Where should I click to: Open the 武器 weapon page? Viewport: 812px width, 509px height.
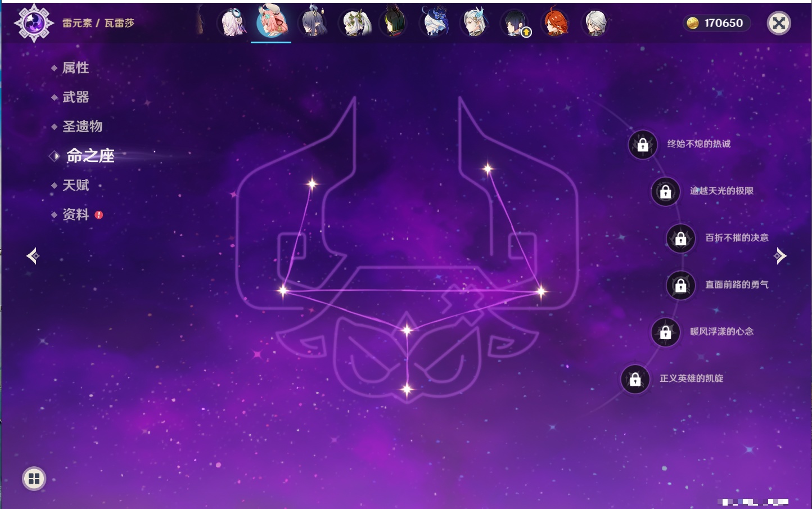(75, 97)
